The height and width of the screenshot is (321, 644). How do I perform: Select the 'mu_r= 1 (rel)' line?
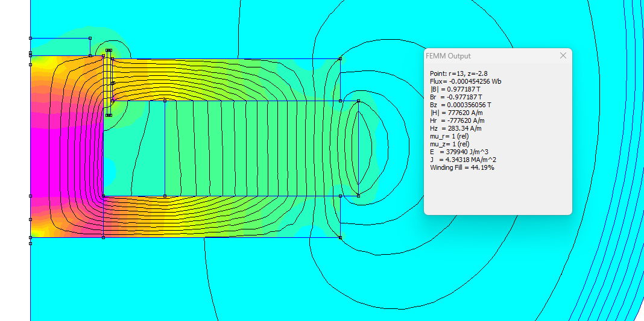point(449,136)
